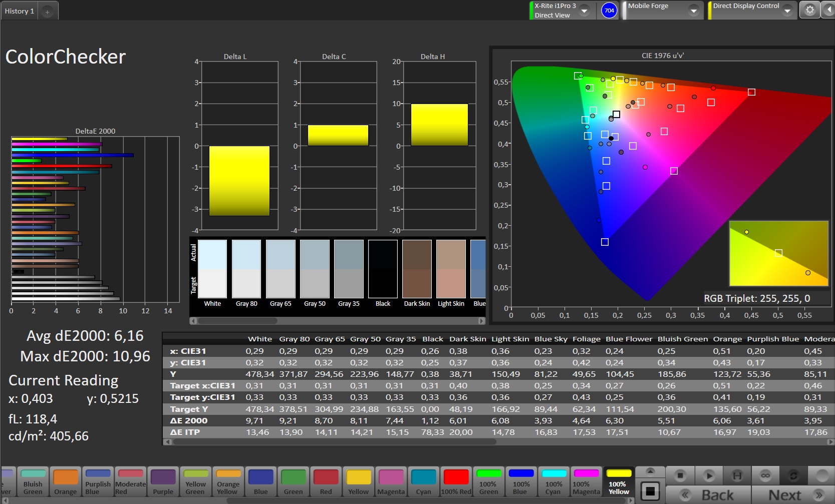
Task: Click the black square pattern window icon
Action: click(x=650, y=491)
